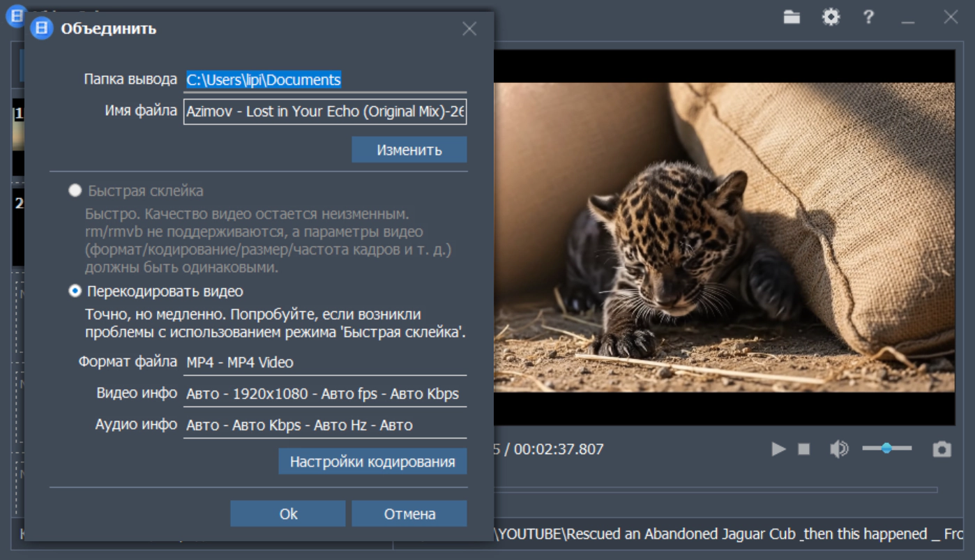
Task: Stop the video playback
Action: pyautogui.click(x=804, y=449)
